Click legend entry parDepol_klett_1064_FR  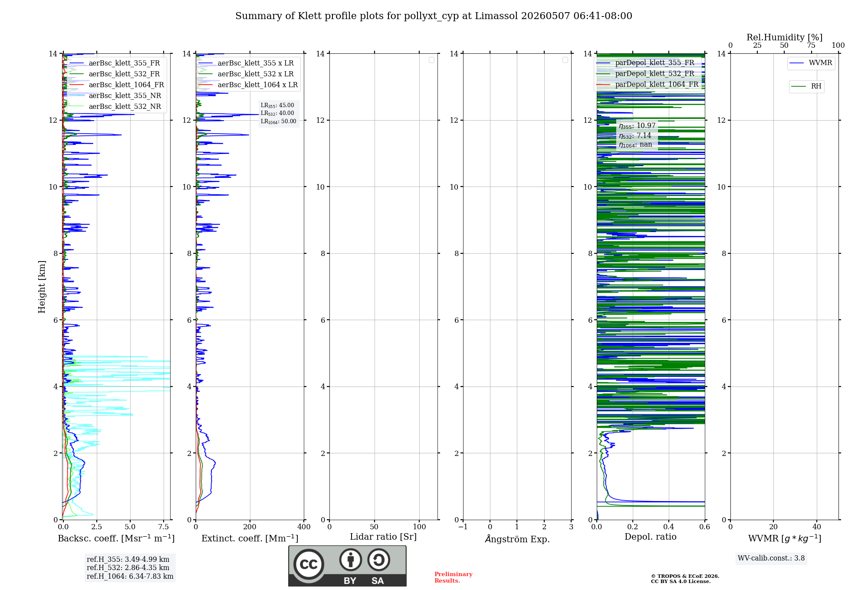coord(648,85)
